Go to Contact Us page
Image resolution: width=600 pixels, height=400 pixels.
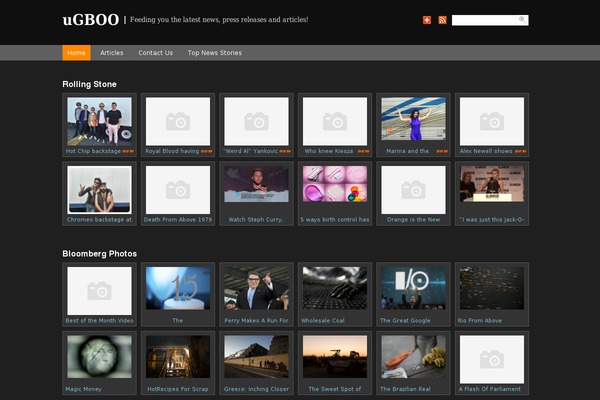click(155, 53)
